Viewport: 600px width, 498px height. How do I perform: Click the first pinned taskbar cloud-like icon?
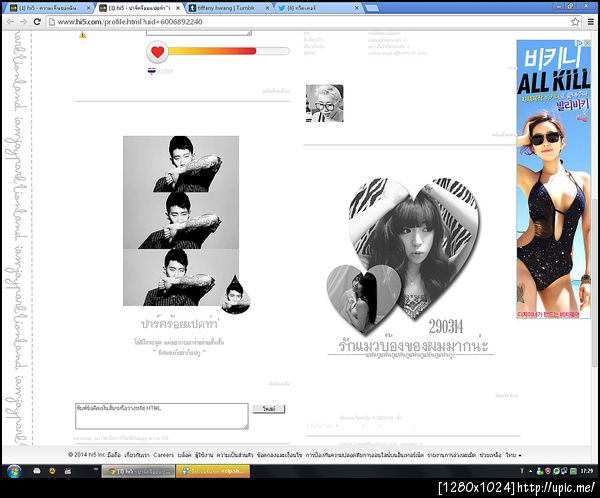point(37,471)
